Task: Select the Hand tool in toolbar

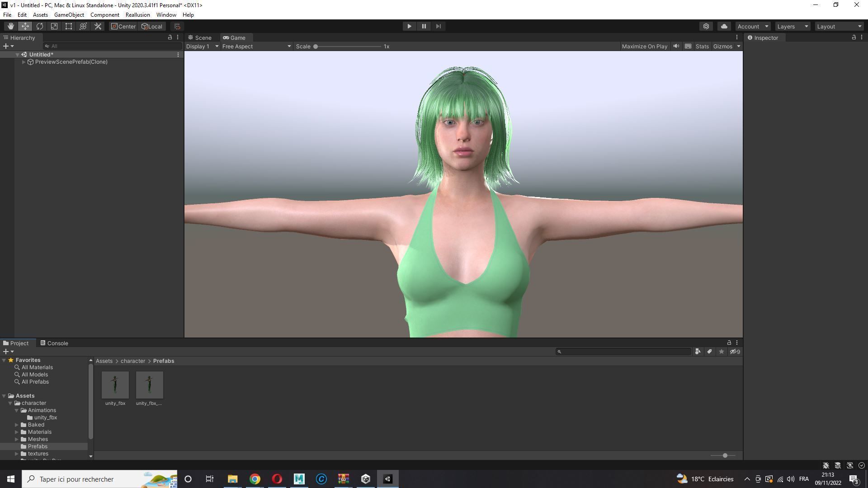Action: tap(10, 26)
